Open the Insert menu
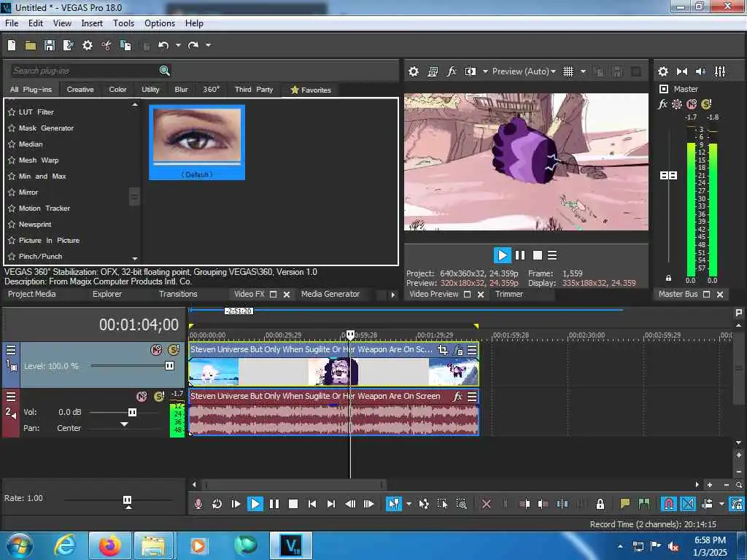The height and width of the screenshot is (560, 747). 92,23
